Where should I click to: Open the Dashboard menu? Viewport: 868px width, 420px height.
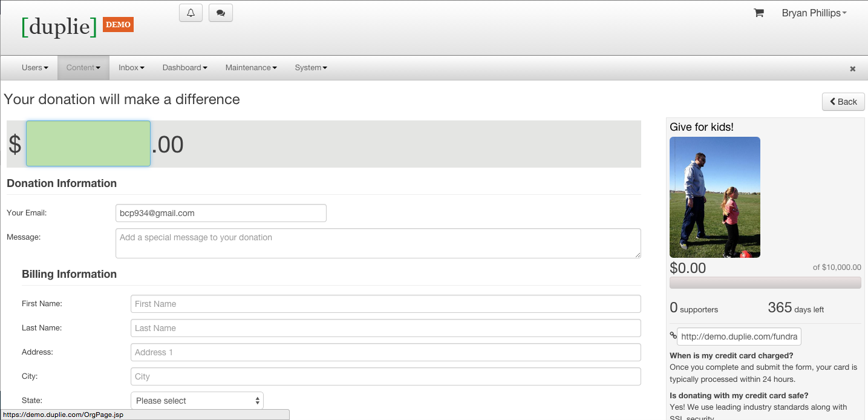click(x=184, y=68)
